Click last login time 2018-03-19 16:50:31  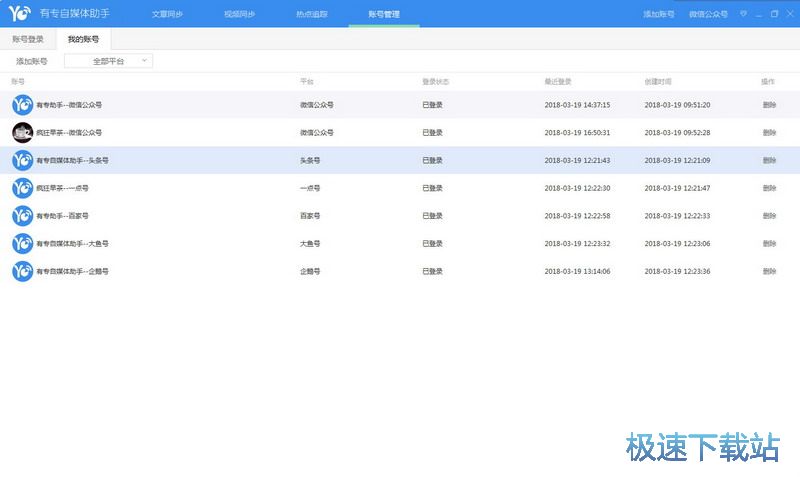[577, 133]
